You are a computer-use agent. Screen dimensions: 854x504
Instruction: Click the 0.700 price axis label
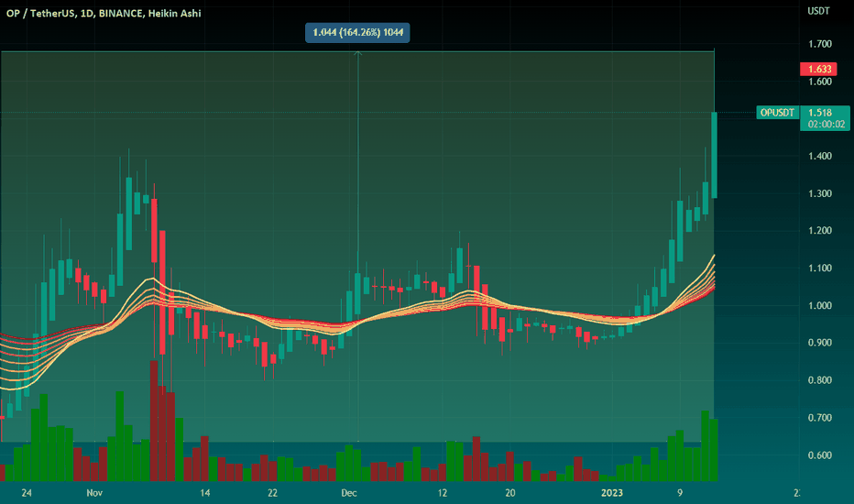[x=820, y=418]
